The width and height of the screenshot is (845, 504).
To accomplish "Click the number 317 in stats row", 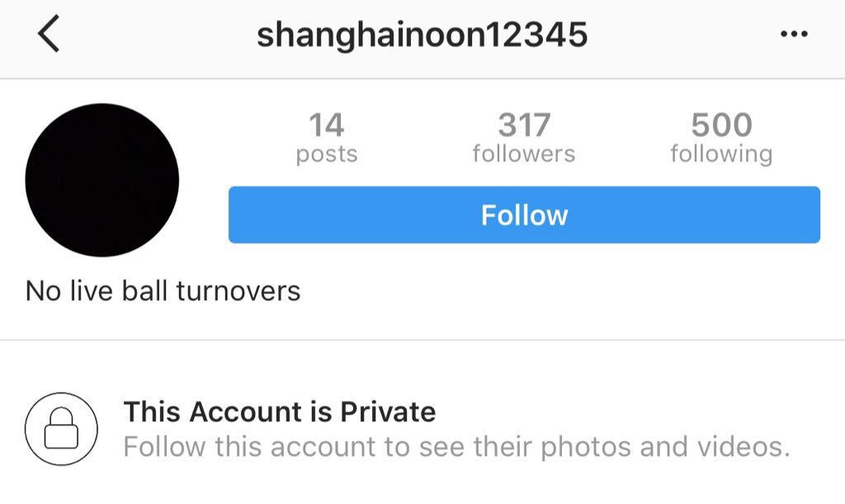I will click(x=524, y=125).
